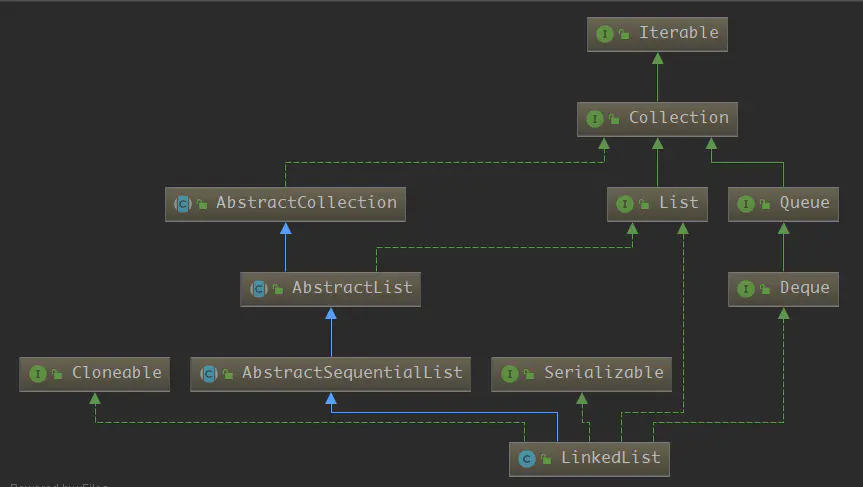863x487 pixels.
Task: Select the Iterable interface node
Action: click(657, 34)
